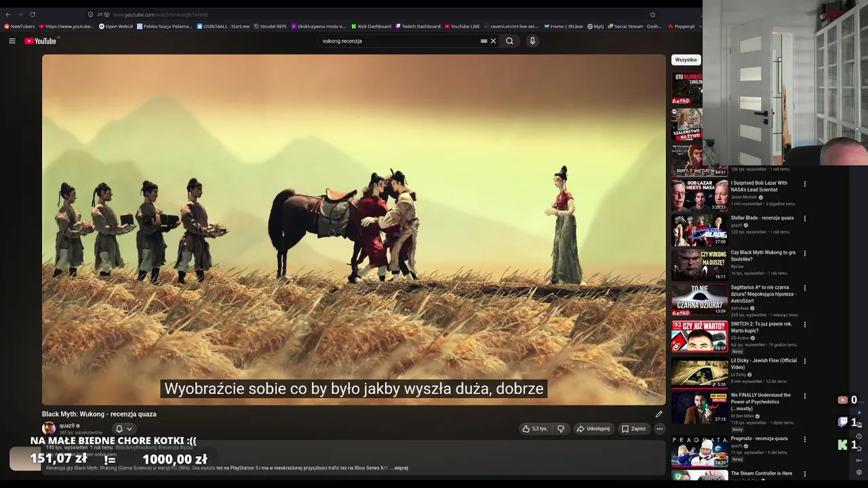Click the Zapisz save button
The height and width of the screenshot is (488, 868).
633,428
